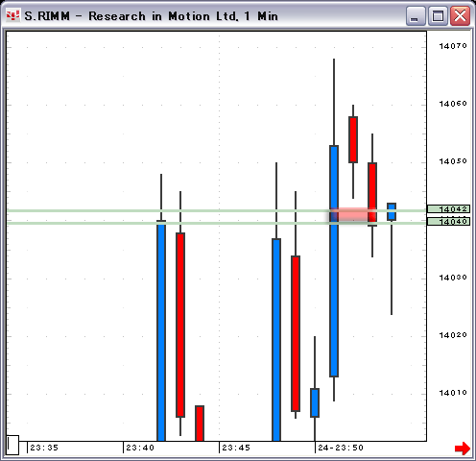Click the window title bar text
This screenshot has width=476, height=461.
click(x=151, y=16)
